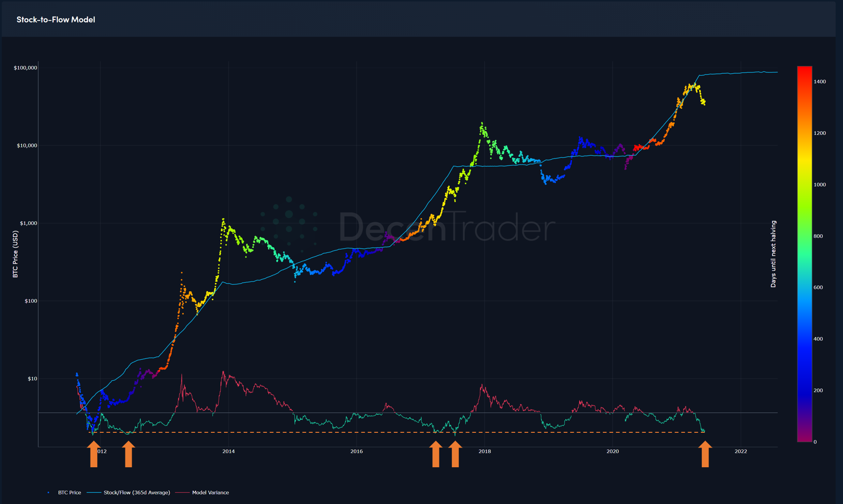Click the rightmost orange arrow near 2022
Screen dimensions: 843x504
705,454
